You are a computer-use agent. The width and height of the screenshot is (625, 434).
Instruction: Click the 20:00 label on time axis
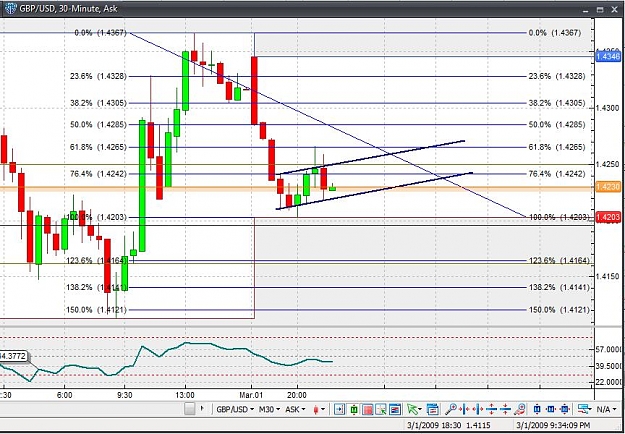(x=297, y=395)
